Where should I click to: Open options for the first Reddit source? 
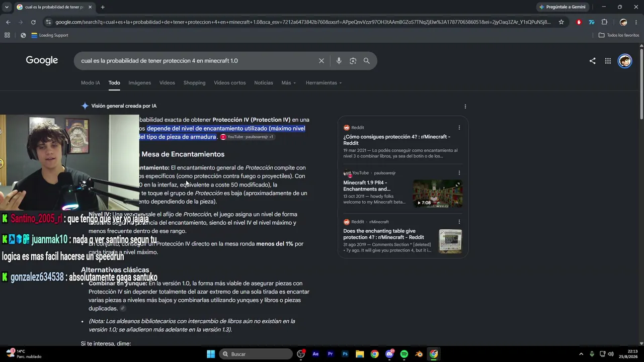[x=459, y=128]
